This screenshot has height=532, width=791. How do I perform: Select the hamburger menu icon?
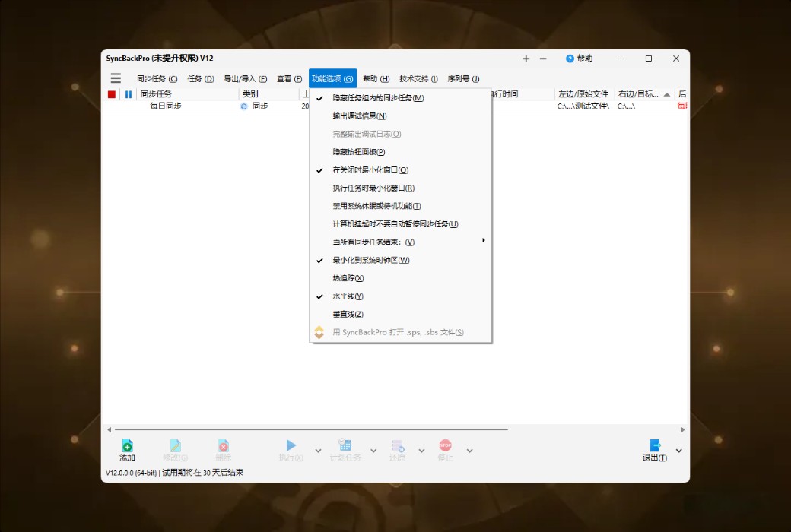pyautogui.click(x=116, y=78)
